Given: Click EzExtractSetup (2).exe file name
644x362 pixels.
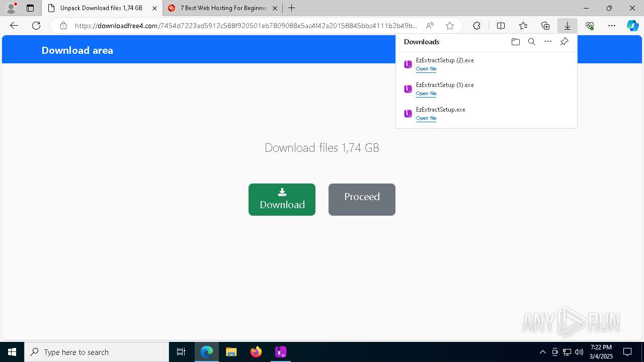Looking at the screenshot, I should click(445, 60).
